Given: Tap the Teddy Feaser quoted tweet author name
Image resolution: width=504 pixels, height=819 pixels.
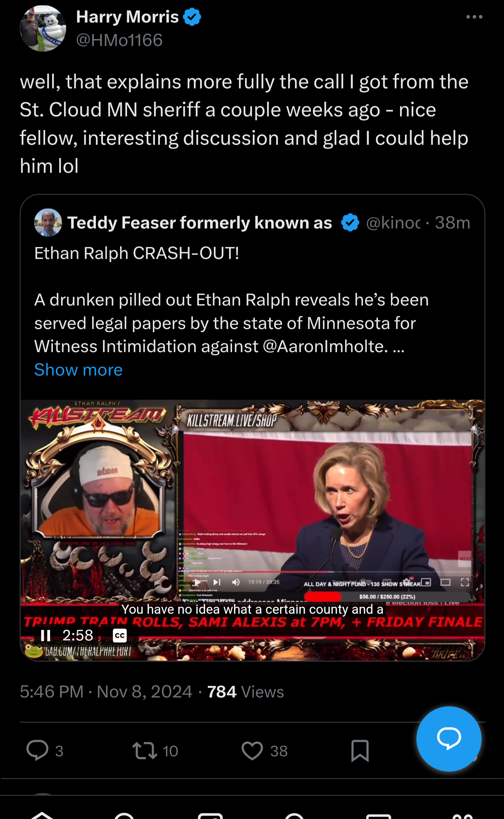Looking at the screenshot, I should click(x=199, y=223).
